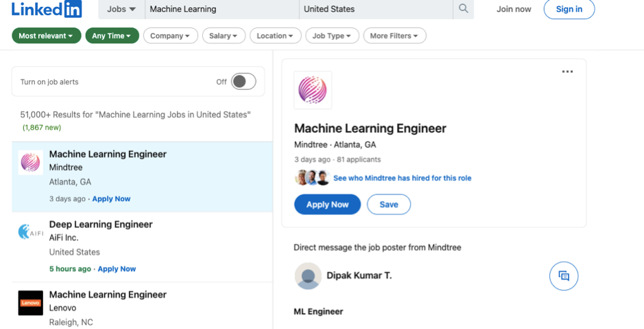Image resolution: width=644 pixels, height=329 pixels.
Task: Click the magnifying glass search icon
Action: [464, 9]
